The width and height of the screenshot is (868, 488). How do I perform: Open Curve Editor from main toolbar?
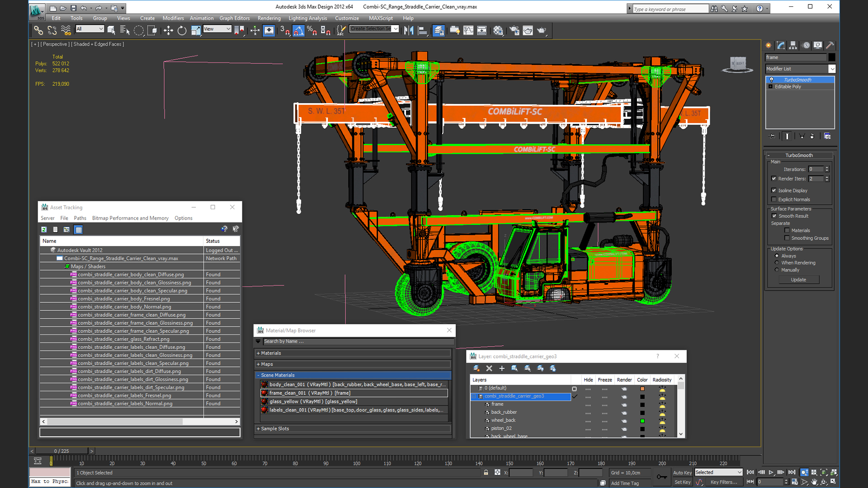[468, 30]
